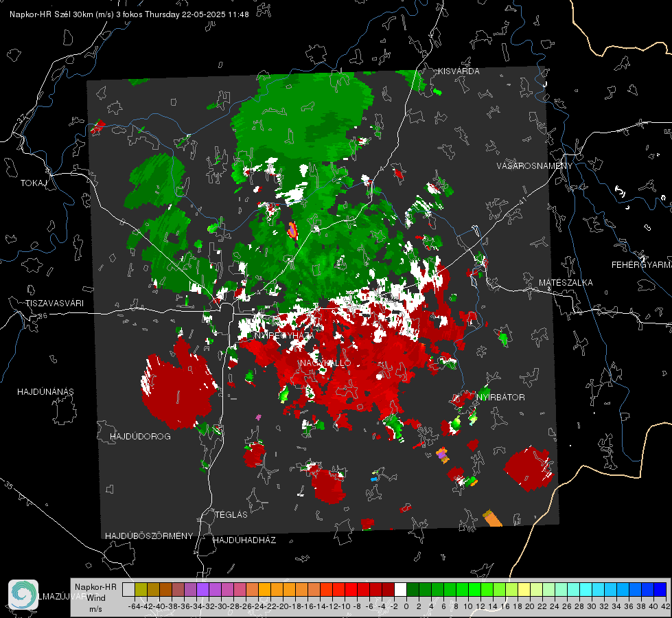Image resolution: width=672 pixels, height=618 pixels.
Task: Select the TOKAJ town label
Action: click(34, 183)
